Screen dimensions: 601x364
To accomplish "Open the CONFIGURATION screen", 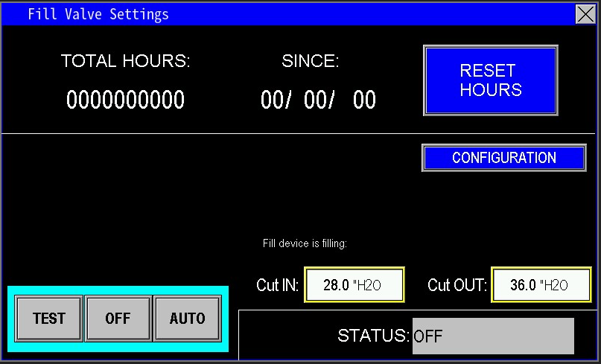I will 503,158.
